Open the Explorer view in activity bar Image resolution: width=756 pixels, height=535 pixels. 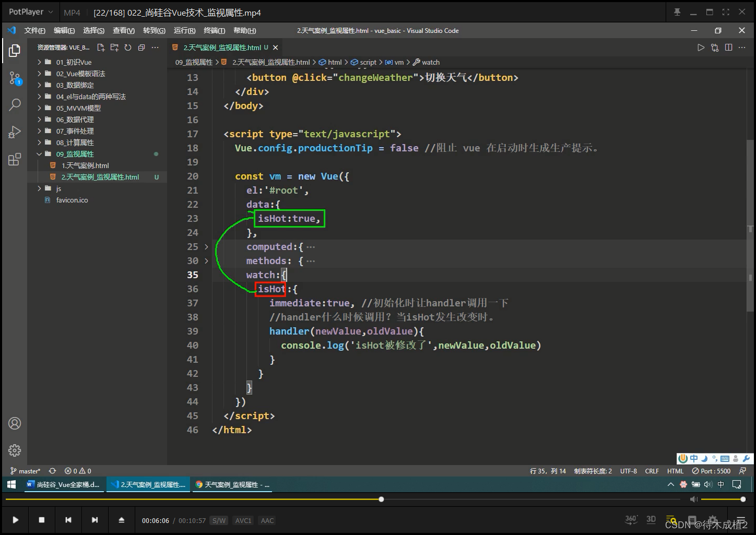coord(15,51)
